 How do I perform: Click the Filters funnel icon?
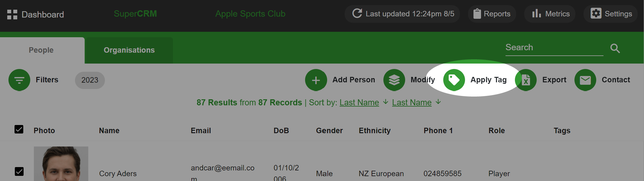19,80
